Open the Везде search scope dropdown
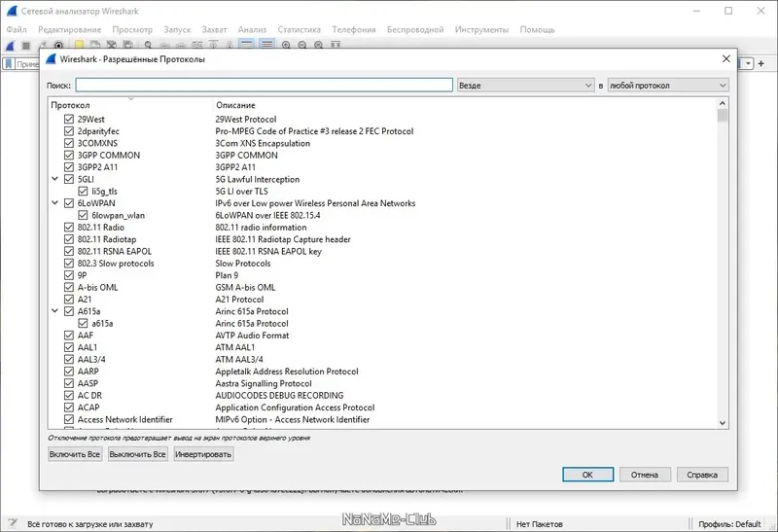The image size is (778, 532). 525,86
